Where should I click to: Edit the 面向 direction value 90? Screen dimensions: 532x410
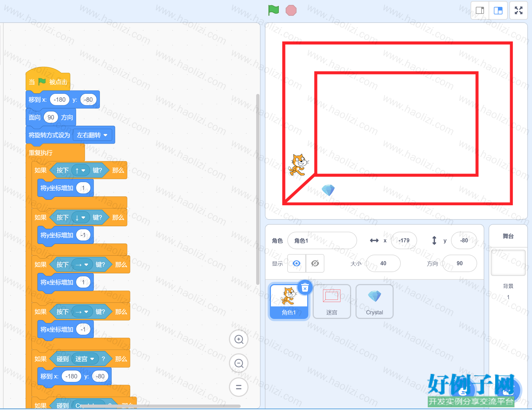(x=51, y=117)
